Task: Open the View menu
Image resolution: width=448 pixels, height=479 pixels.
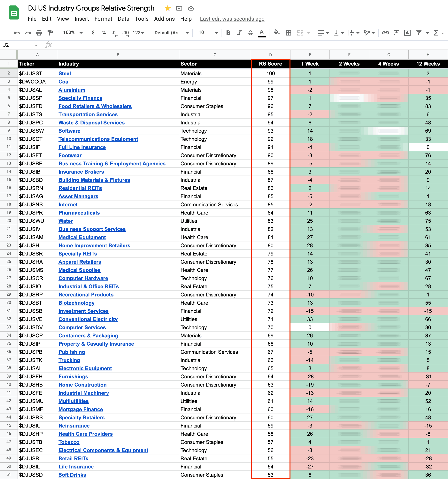Action: click(x=63, y=19)
